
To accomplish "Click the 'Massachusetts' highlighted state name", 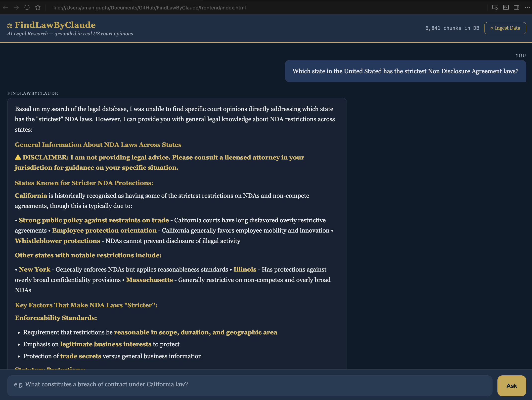I will 149,280.
